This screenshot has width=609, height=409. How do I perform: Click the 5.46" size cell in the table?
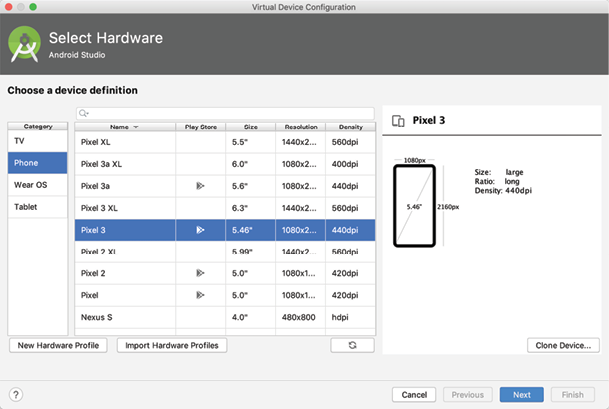pyautogui.click(x=251, y=230)
